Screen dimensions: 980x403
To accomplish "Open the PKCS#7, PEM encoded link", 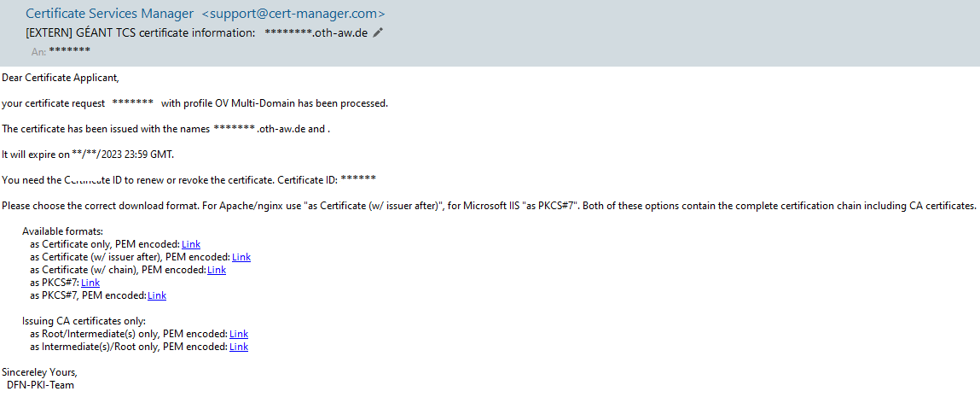I will [157, 295].
